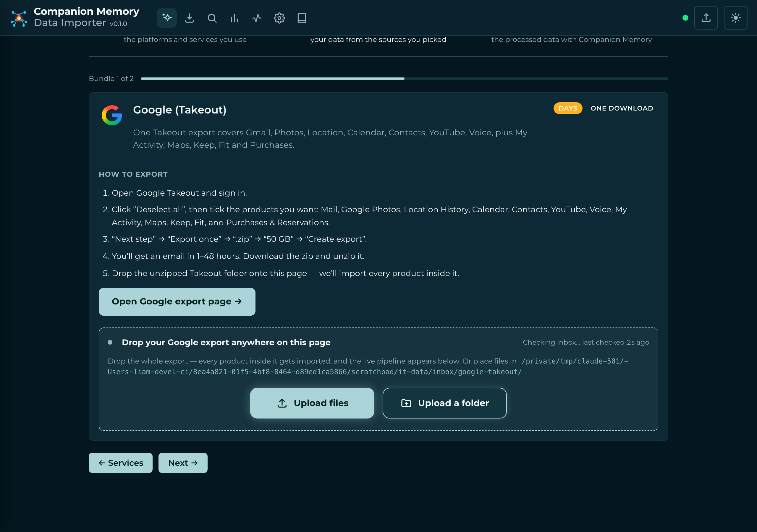Toggle the light/dark theme sun button
Viewport: 757px width, 532px height.
[x=735, y=18]
